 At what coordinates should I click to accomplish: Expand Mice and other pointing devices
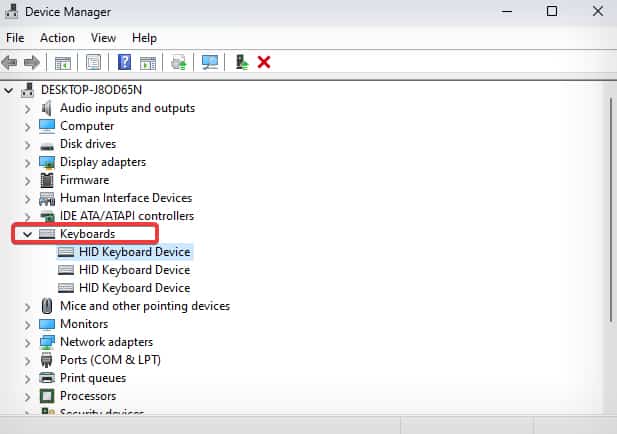[x=27, y=307]
